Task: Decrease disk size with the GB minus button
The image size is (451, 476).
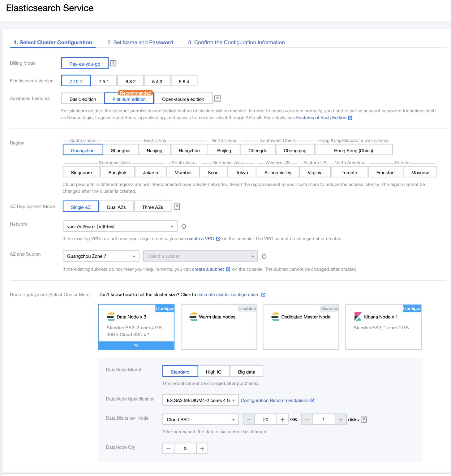Action: click(249, 420)
